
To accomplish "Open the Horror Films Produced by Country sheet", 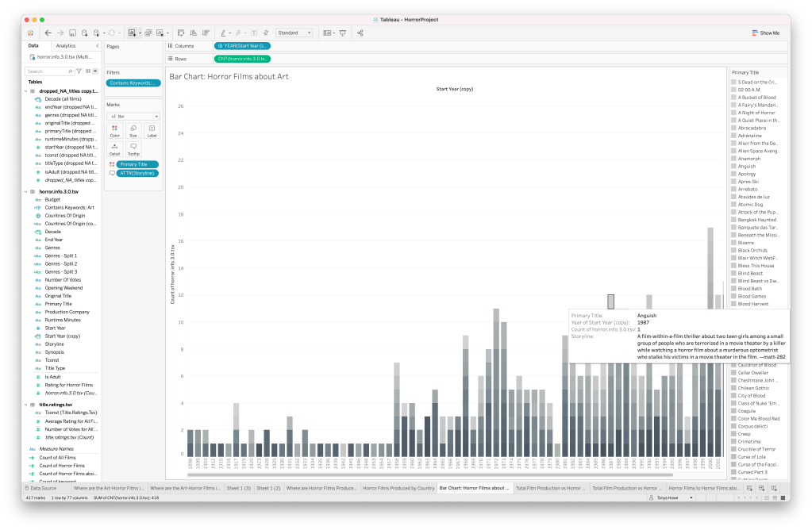I will click(x=398, y=488).
